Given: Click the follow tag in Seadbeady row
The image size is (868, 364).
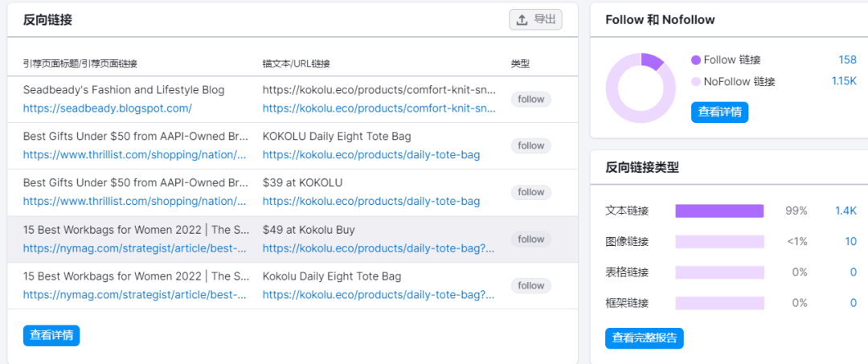Looking at the screenshot, I should tap(530, 100).
